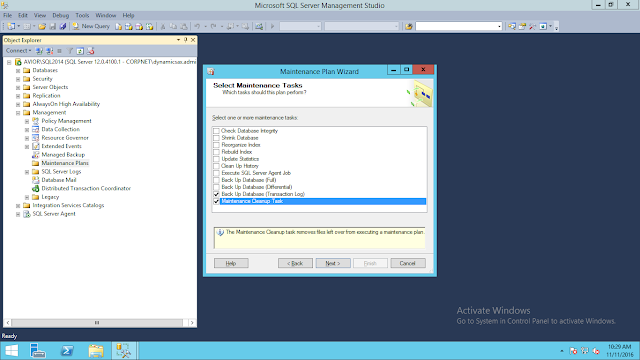This screenshot has height=360, width=640.
Task: Enable the Update Statistics checkbox
Action: pyautogui.click(x=216, y=159)
